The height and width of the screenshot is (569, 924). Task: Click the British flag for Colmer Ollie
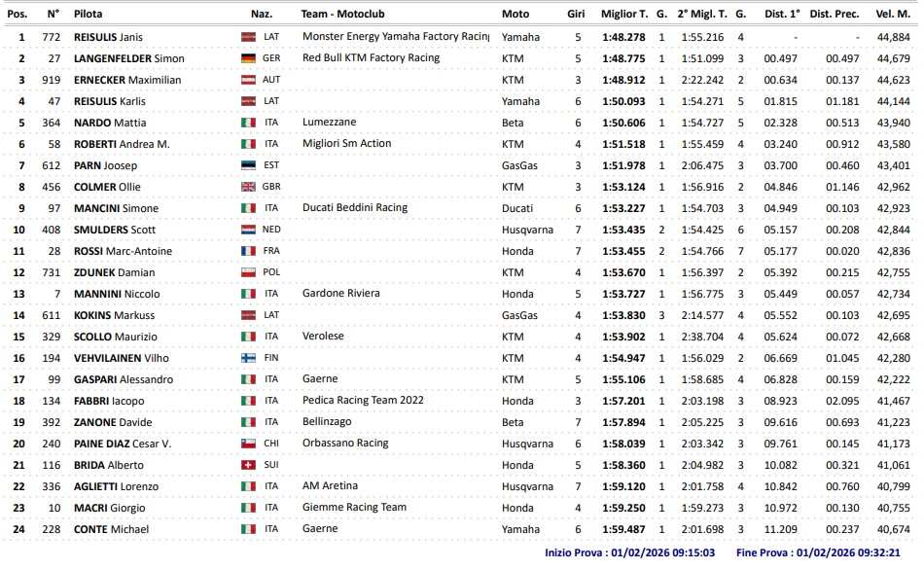click(248, 187)
